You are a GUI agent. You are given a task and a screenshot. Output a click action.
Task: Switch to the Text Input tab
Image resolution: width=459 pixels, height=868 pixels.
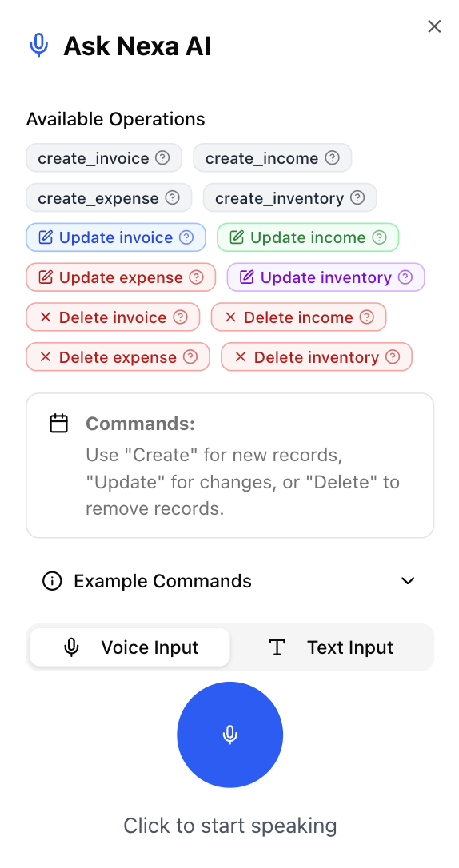[x=331, y=647]
